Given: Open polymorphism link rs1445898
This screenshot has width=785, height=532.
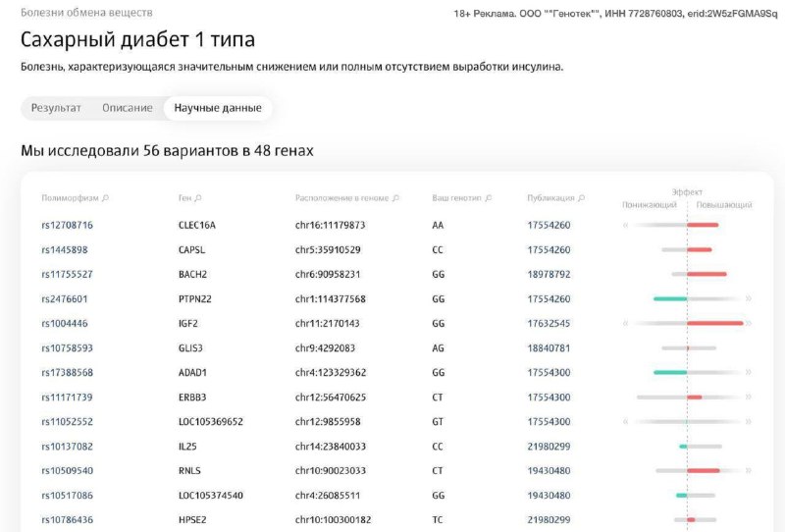Looking at the screenshot, I should tap(65, 250).
